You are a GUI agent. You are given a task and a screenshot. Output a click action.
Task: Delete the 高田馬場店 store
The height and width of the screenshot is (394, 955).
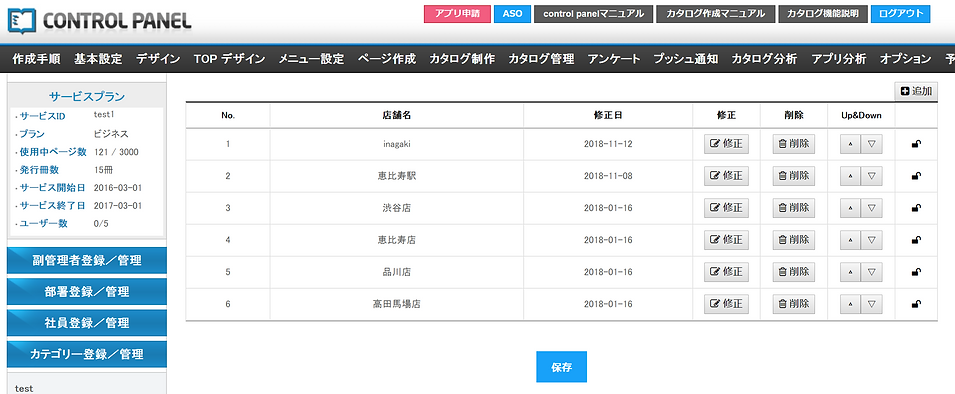tap(794, 303)
